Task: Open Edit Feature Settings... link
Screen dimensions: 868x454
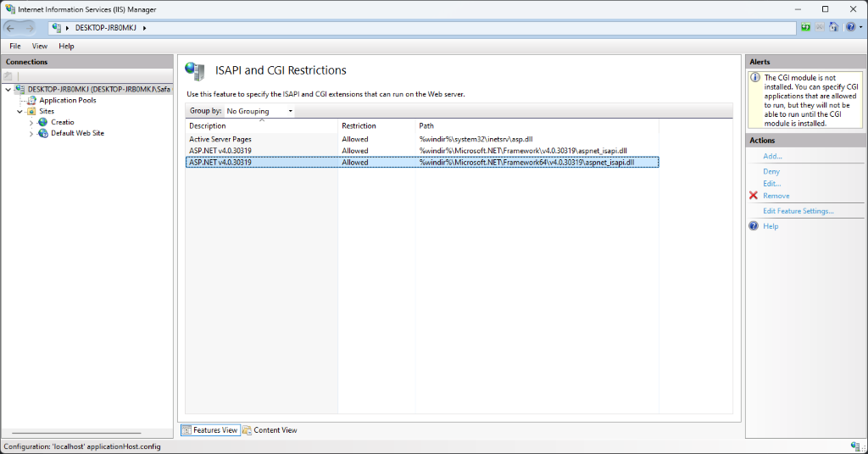Action: pos(798,211)
